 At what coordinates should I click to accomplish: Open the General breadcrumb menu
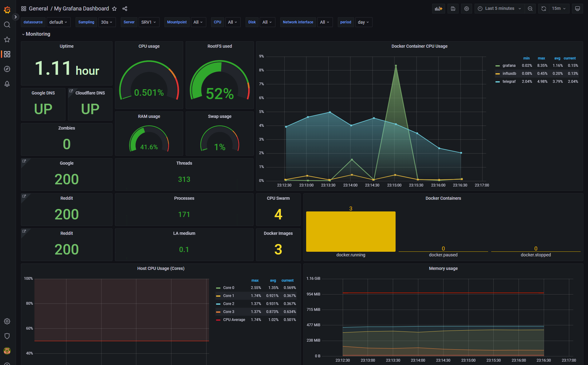[38, 8]
